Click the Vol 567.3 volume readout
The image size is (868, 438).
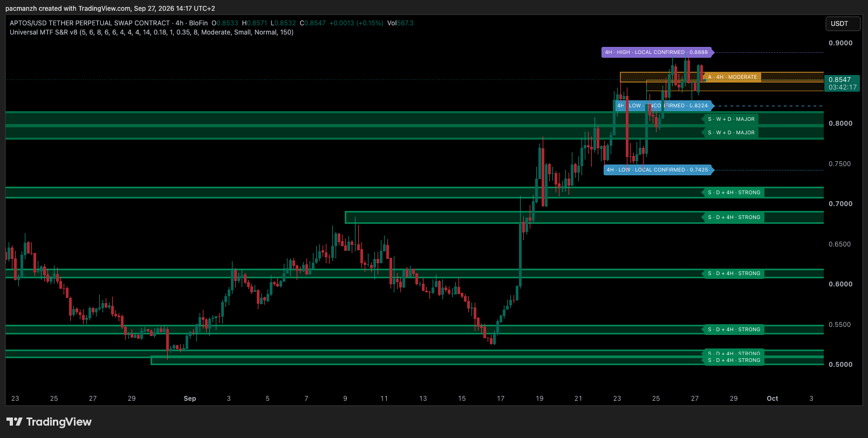[400, 23]
